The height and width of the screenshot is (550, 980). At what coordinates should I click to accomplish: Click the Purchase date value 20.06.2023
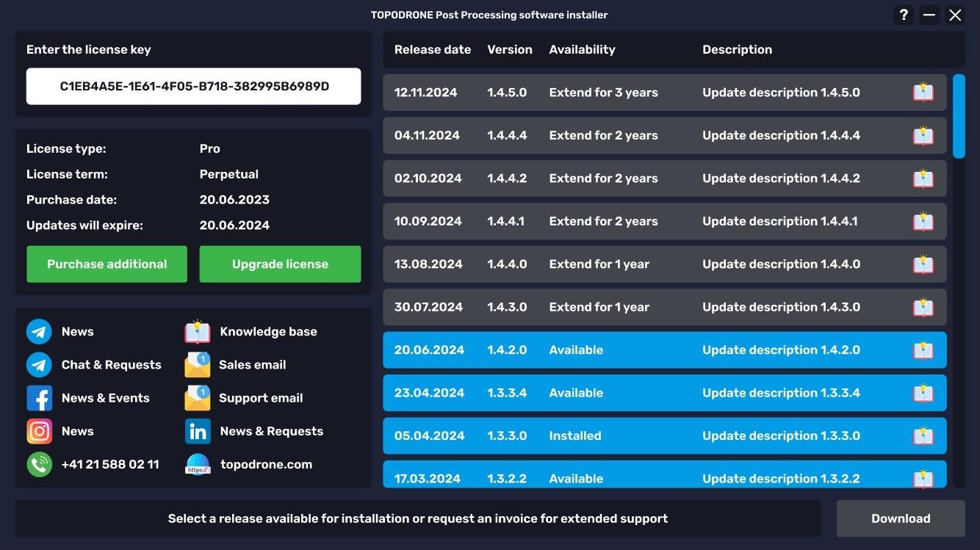(234, 200)
